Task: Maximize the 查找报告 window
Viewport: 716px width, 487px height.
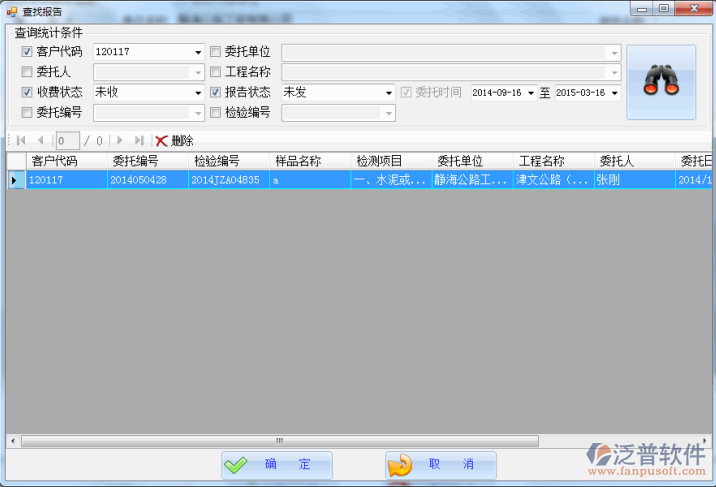Action: click(x=664, y=8)
